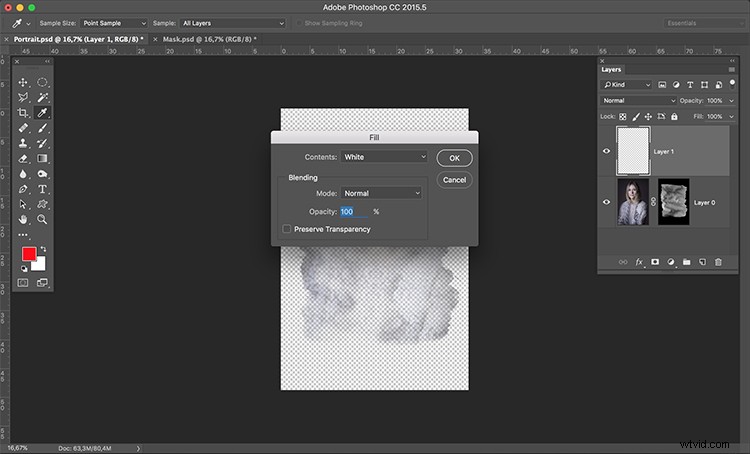
Task: Select the Crop tool
Action: (22, 113)
